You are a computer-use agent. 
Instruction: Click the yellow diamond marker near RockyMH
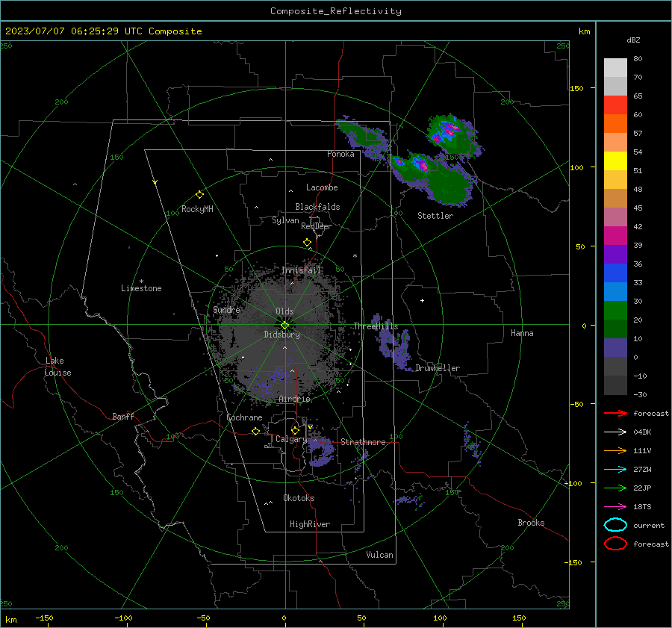pyautogui.click(x=199, y=195)
